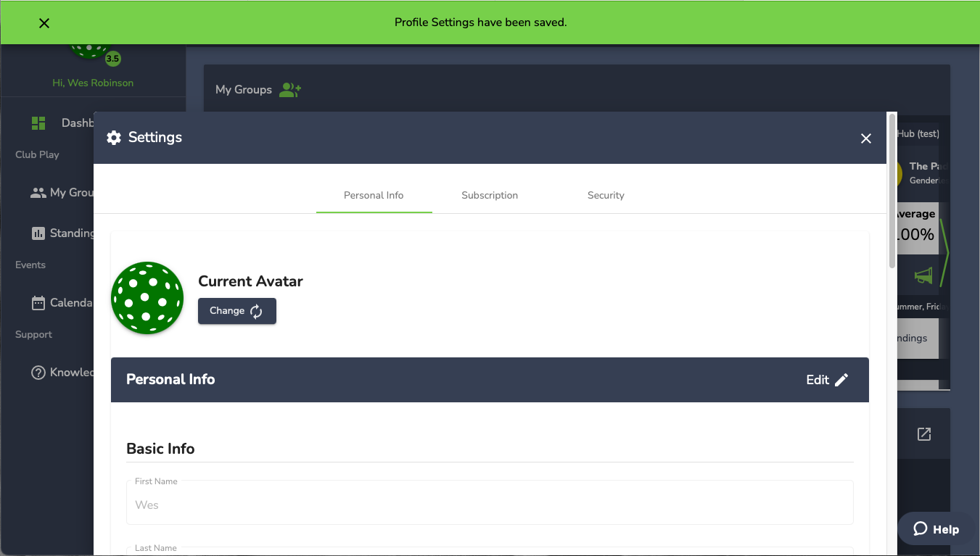The image size is (980, 556).
Task: Click the First Name input field
Action: (x=490, y=502)
